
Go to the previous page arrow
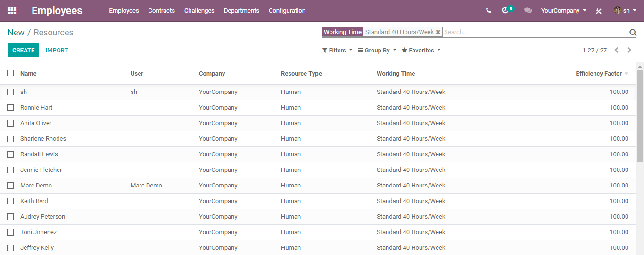click(x=616, y=50)
